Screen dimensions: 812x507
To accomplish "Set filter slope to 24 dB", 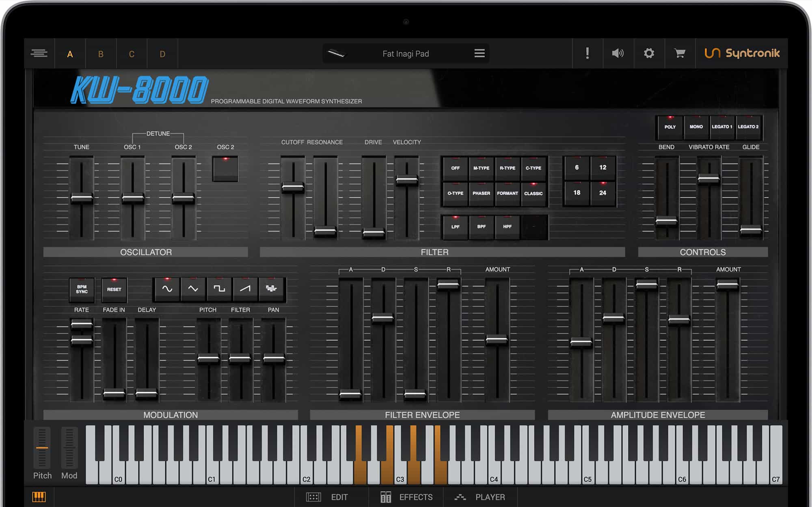I will pyautogui.click(x=603, y=193).
